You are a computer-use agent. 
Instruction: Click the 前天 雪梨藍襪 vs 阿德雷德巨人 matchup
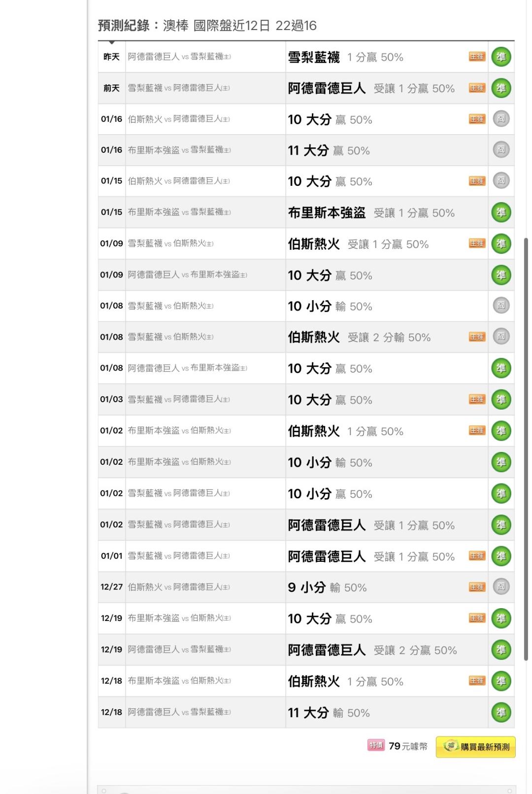point(179,88)
